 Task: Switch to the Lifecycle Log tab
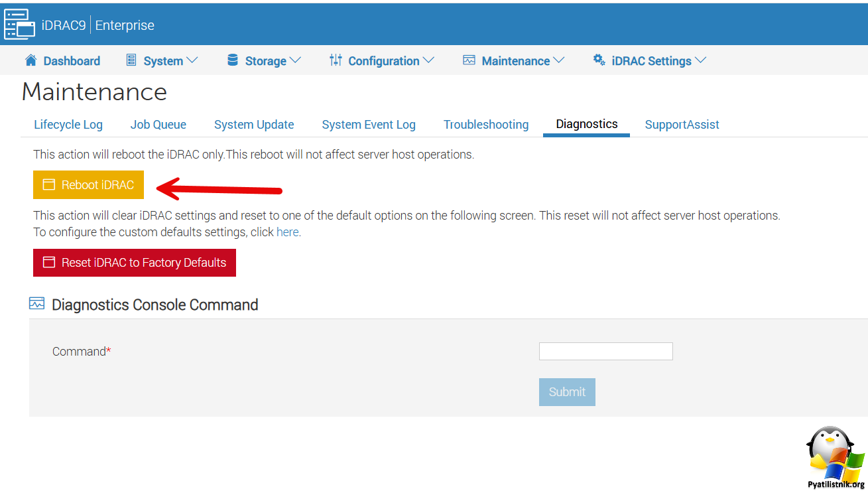[68, 125]
